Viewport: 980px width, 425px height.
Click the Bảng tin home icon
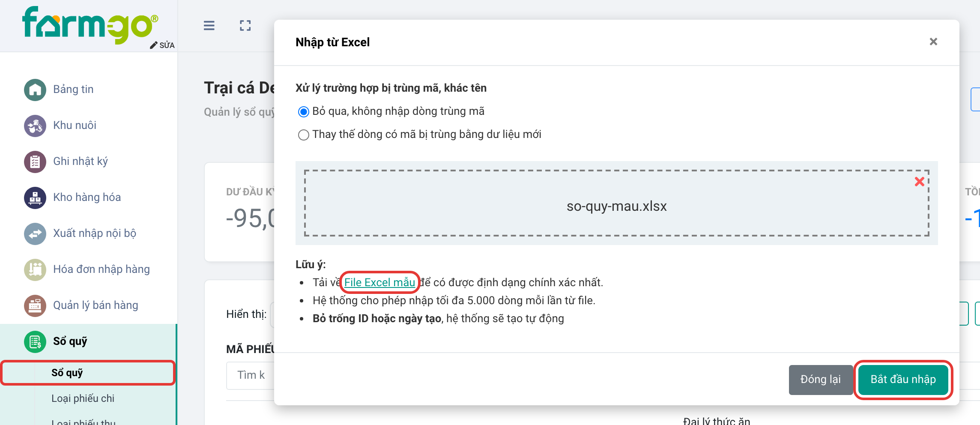point(35,90)
